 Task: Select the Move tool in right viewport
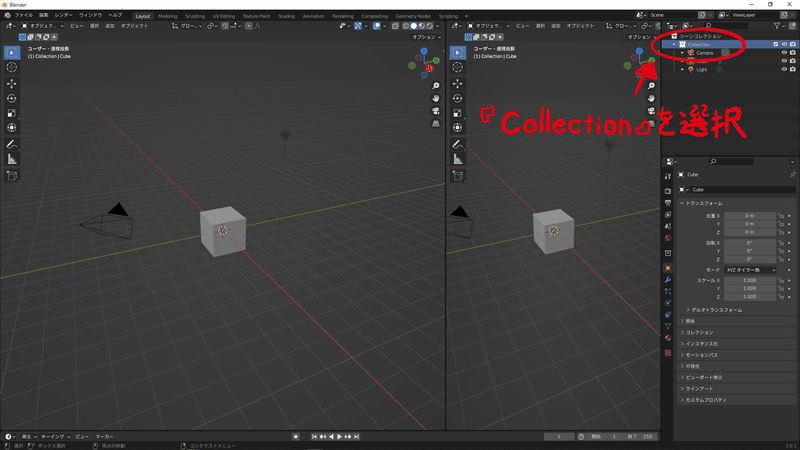point(458,84)
